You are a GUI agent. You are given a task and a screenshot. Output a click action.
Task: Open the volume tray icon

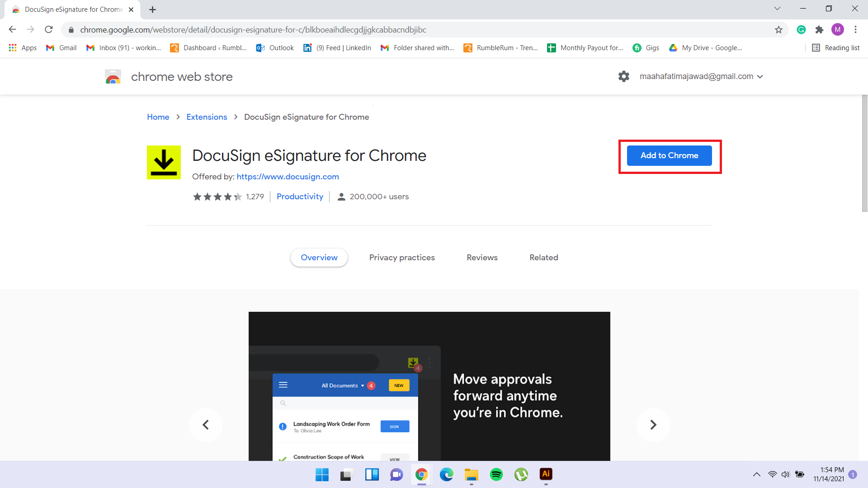click(786, 474)
